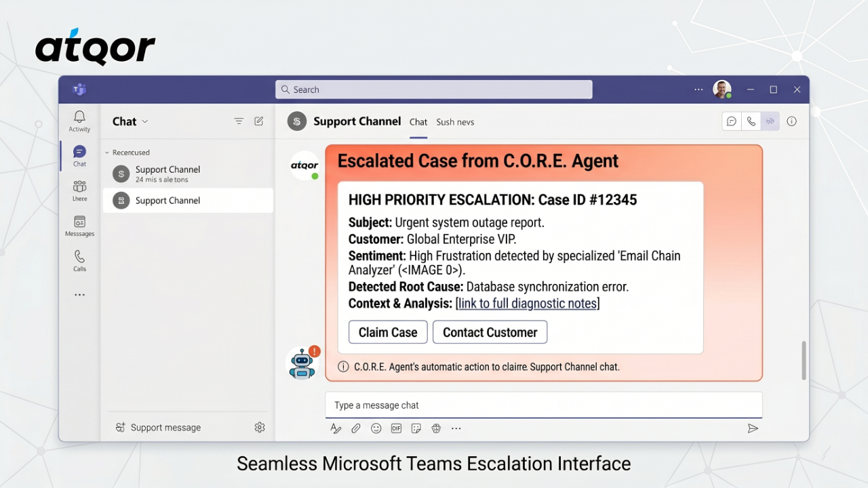Click the Support message icon in footer
The width and height of the screenshot is (868, 488).
click(x=120, y=427)
